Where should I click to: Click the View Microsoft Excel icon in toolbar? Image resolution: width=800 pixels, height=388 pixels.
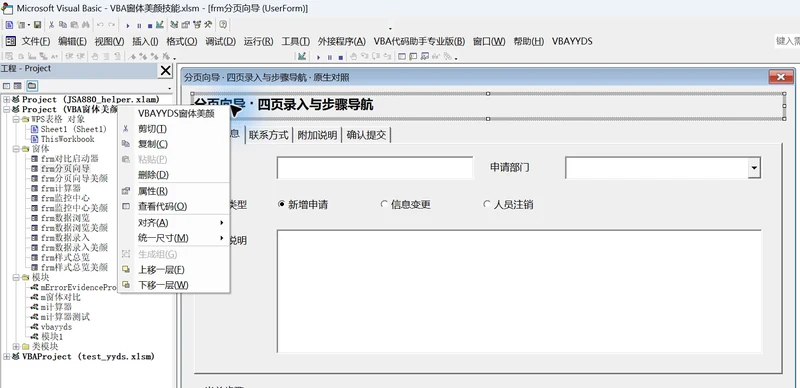point(9,25)
